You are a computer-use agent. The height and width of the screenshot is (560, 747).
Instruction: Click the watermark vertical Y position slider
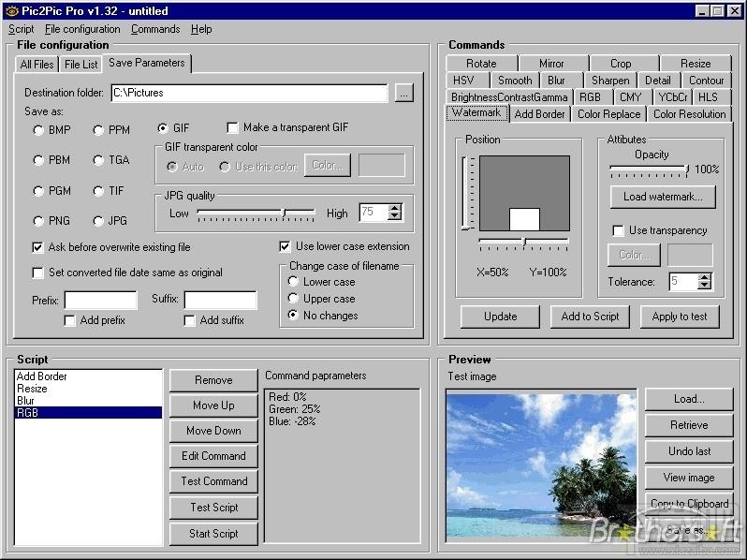[x=468, y=193]
